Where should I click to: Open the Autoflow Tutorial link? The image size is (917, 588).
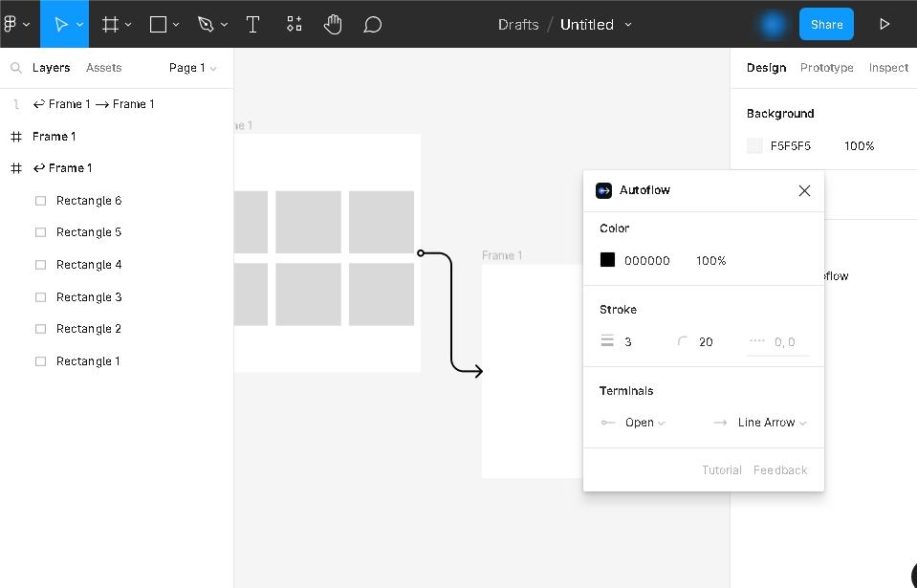coord(721,470)
